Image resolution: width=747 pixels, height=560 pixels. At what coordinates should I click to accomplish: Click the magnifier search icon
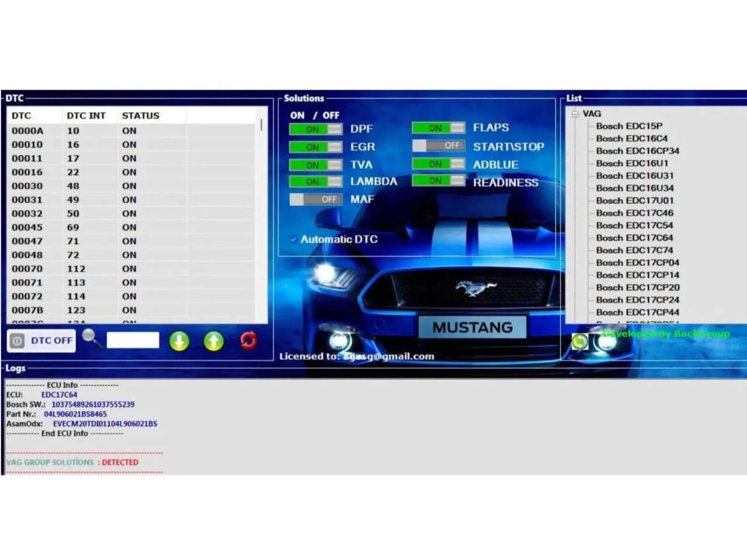coord(92,338)
